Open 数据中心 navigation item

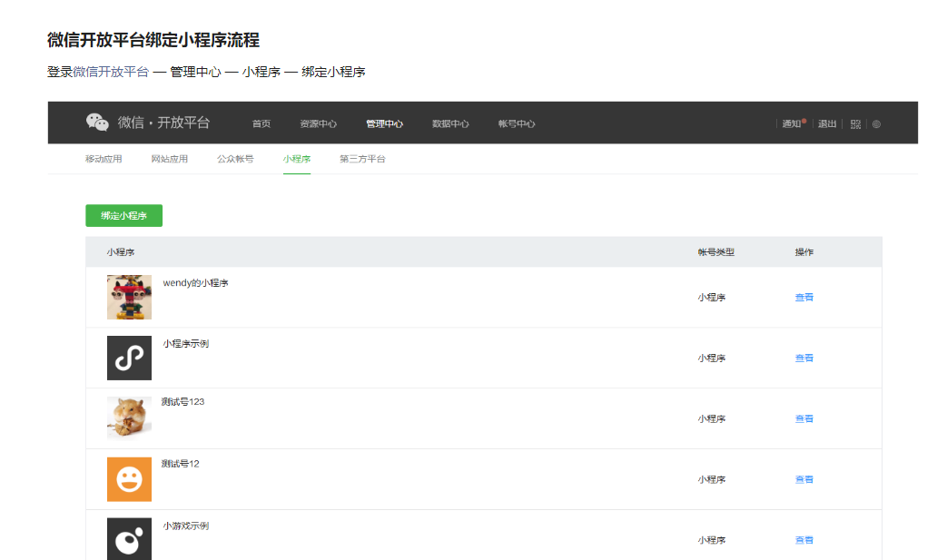click(x=450, y=123)
